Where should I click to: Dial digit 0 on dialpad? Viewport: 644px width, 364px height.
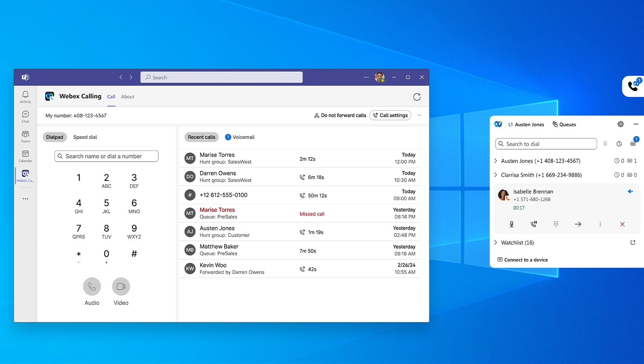(106, 257)
